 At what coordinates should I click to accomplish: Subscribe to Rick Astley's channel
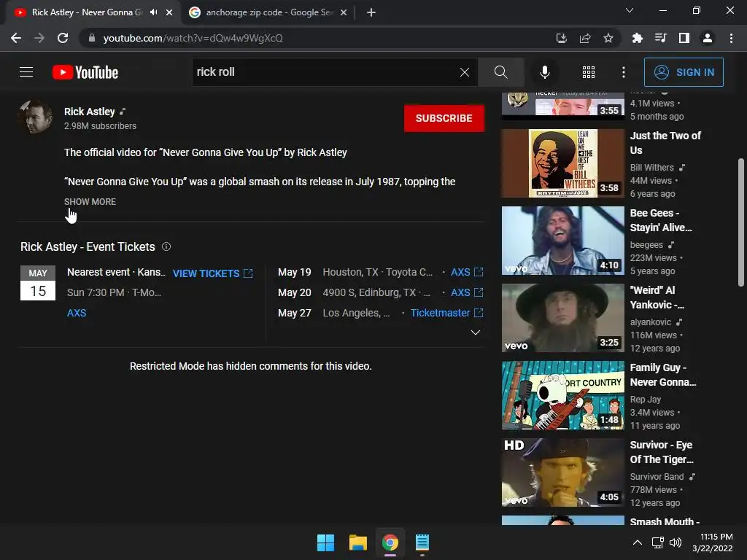click(x=444, y=118)
